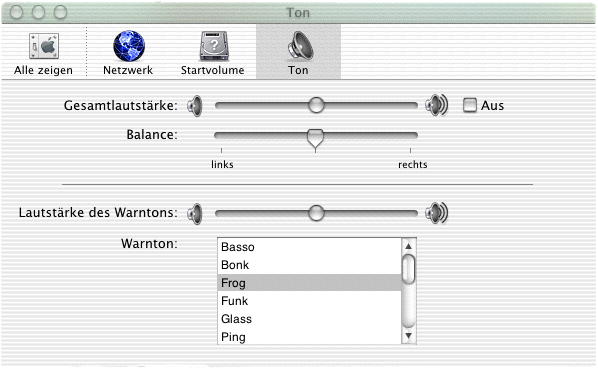The width and height of the screenshot is (598, 368).
Task: Click the Warnton list scroll up arrow
Action: pos(408,246)
